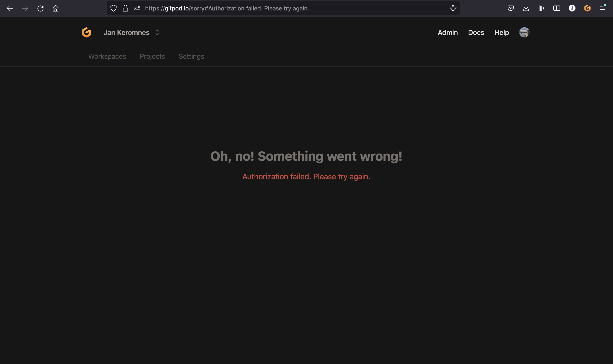Open the Library icon in toolbar
Screen dimensions: 613x364
541,8
